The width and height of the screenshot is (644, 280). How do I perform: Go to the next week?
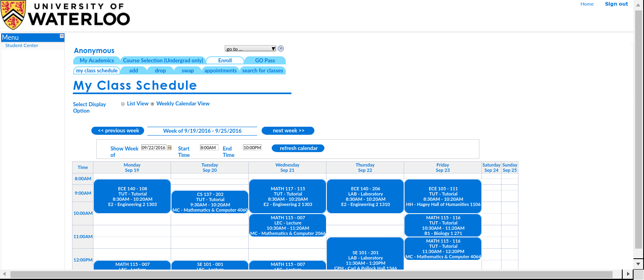288,131
